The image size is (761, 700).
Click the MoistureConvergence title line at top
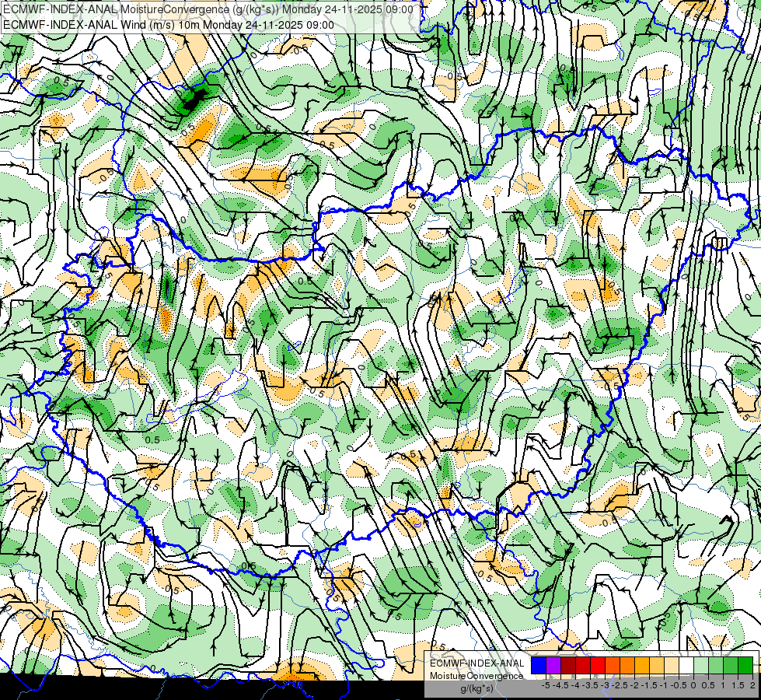[208, 9]
